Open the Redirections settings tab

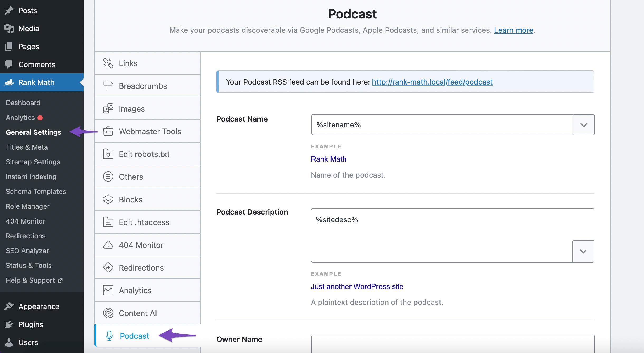[148, 268]
